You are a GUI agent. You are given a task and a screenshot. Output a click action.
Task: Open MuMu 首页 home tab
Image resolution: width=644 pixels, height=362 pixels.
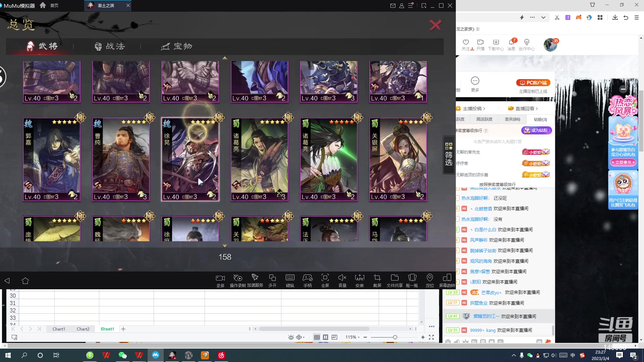coord(49,5)
